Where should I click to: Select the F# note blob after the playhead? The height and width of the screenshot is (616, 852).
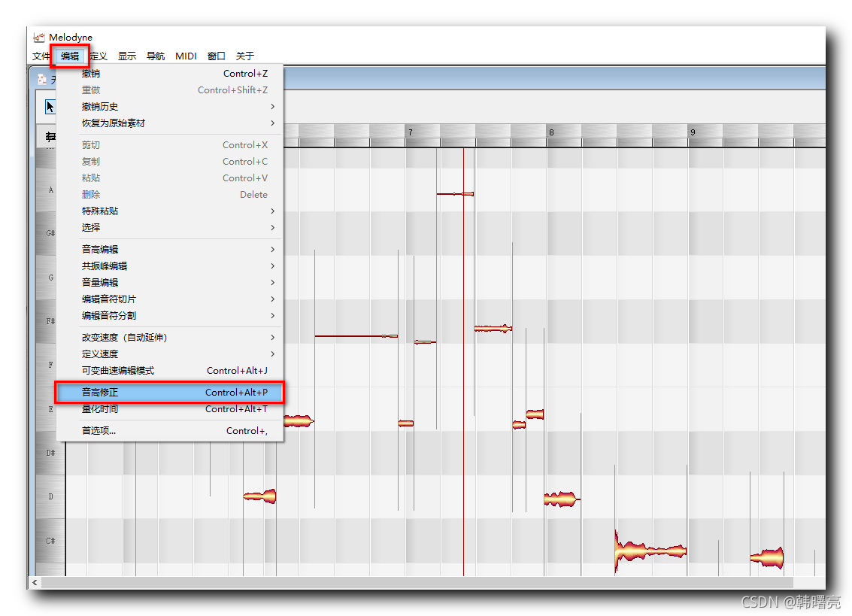click(x=493, y=329)
